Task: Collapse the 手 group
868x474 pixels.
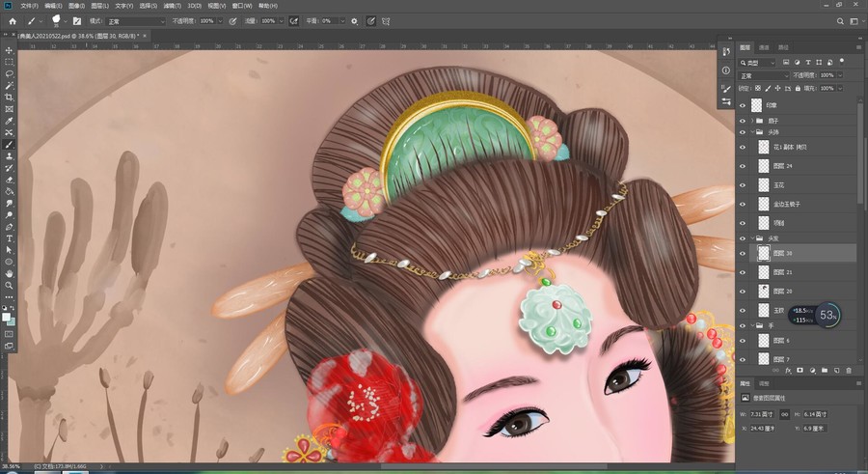Action: (x=752, y=325)
